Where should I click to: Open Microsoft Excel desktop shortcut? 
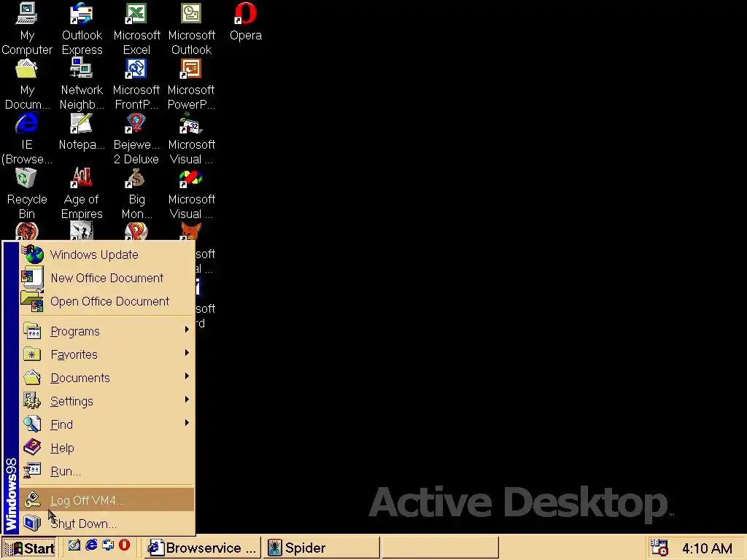(136, 28)
